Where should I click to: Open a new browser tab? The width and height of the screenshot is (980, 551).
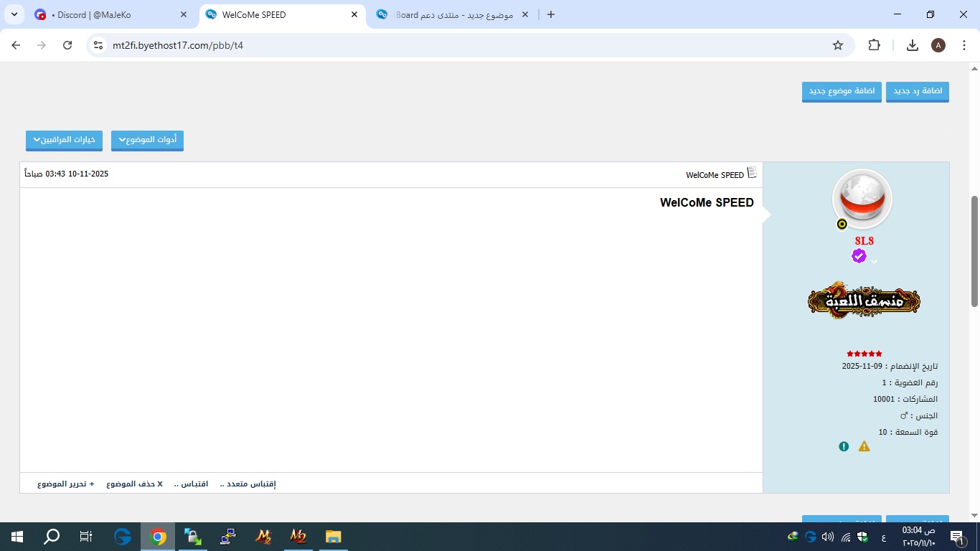tap(551, 14)
